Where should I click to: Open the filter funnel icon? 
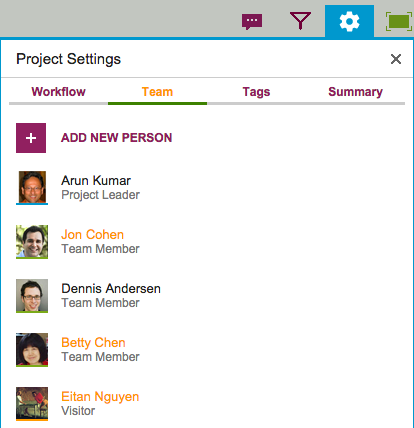pyautogui.click(x=300, y=21)
